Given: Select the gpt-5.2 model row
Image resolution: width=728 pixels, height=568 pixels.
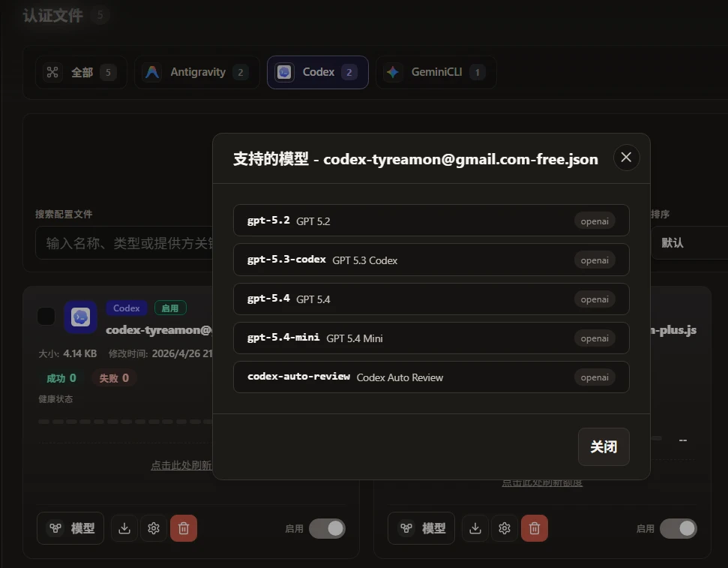Looking at the screenshot, I should 431,221.
